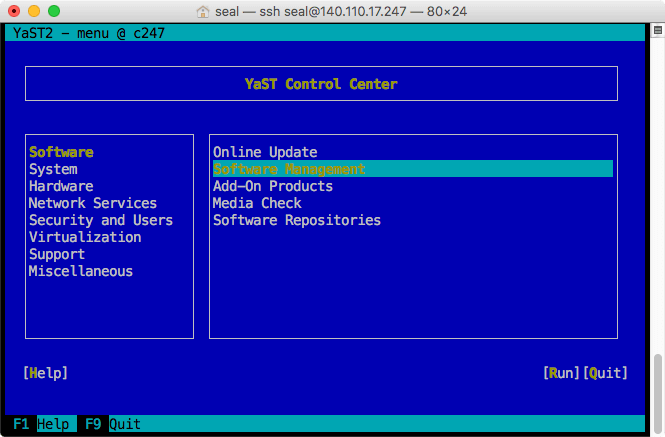Select Add-On Products module
This screenshot has height=437, width=665.
pyautogui.click(x=272, y=186)
